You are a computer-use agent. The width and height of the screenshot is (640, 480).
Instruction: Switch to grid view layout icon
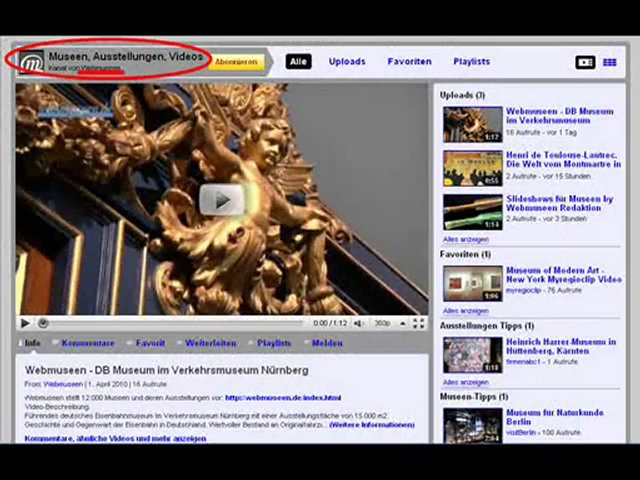pos(609,62)
